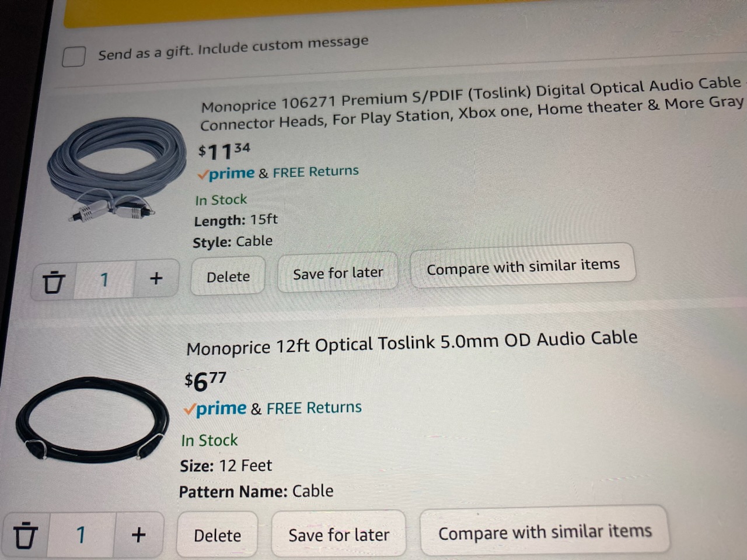Plus icon to add another gray 15ft cable
This screenshot has height=560, width=747.
[x=156, y=278]
